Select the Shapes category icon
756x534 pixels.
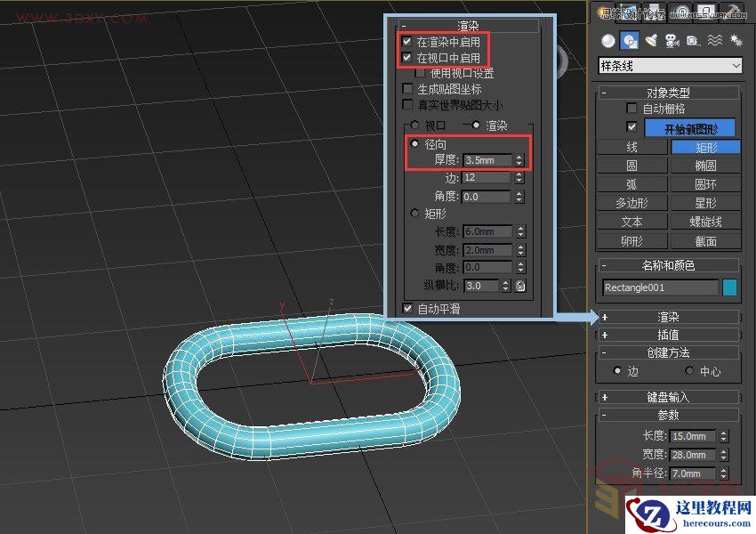pyautogui.click(x=630, y=41)
